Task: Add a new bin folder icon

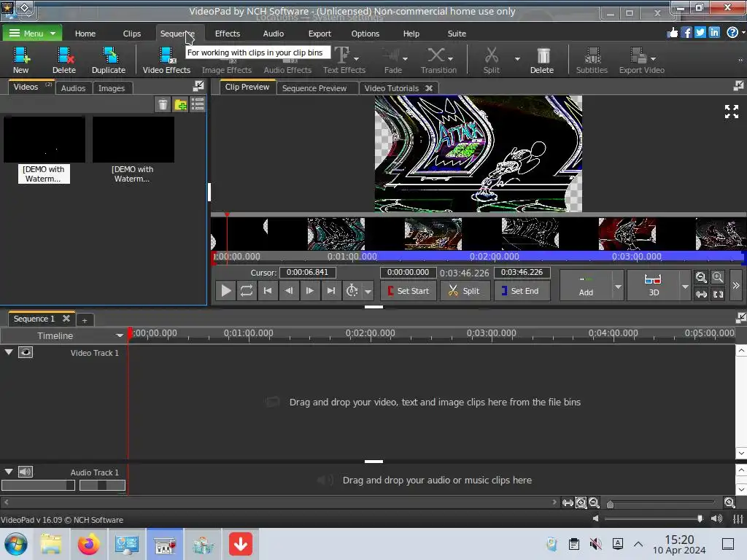Action: (x=181, y=104)
